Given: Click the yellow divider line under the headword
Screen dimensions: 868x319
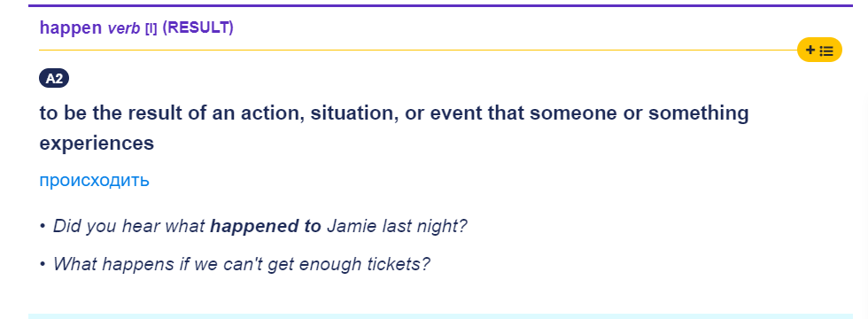Looking at the screenshot, I should [418, 51].
